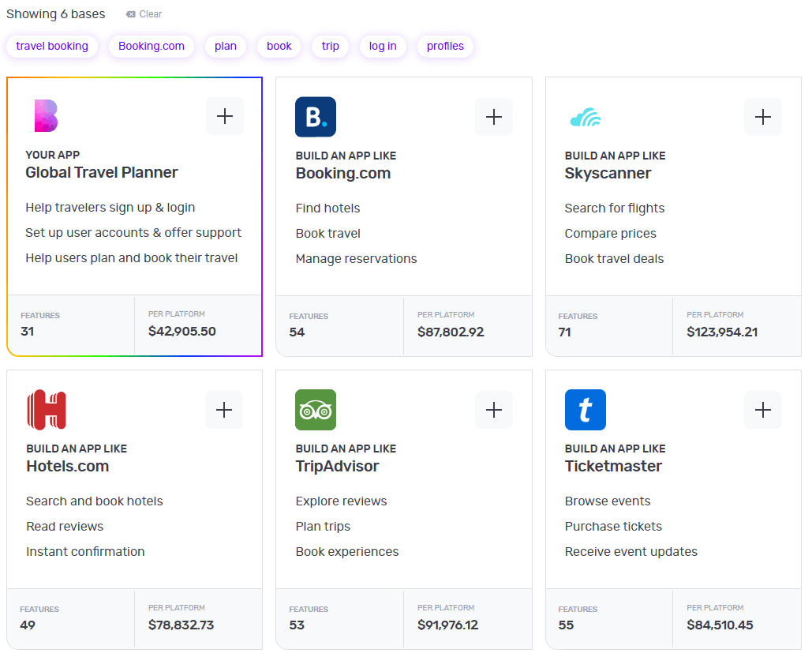The height and width of the screenshot is (657, 812).
Task: Click the features count 31
Action: [x=28, y=332]
